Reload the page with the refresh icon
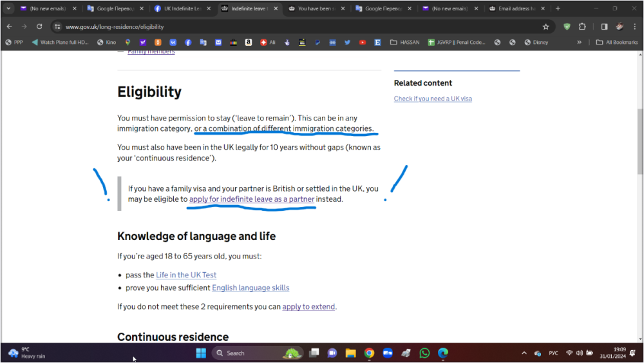 (x=39, y=26)
